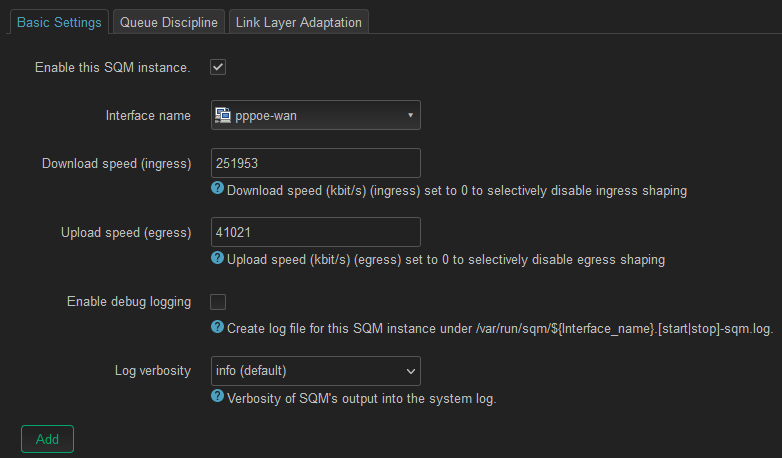This screenshot has width=782, height=458.
Task: Click the egress shaping hint text
Action: coord(446,259)
